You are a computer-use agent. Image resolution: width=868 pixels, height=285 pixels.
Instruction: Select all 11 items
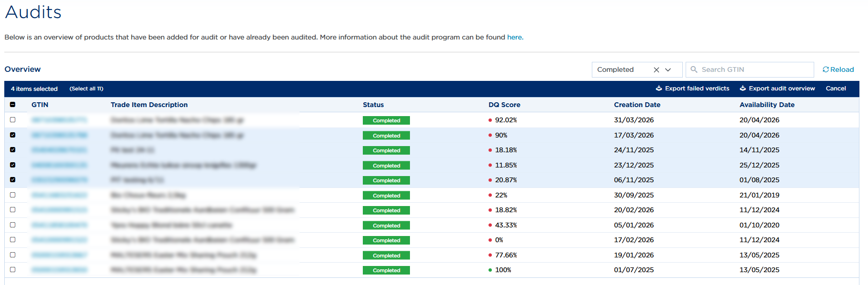coord(86,89)
